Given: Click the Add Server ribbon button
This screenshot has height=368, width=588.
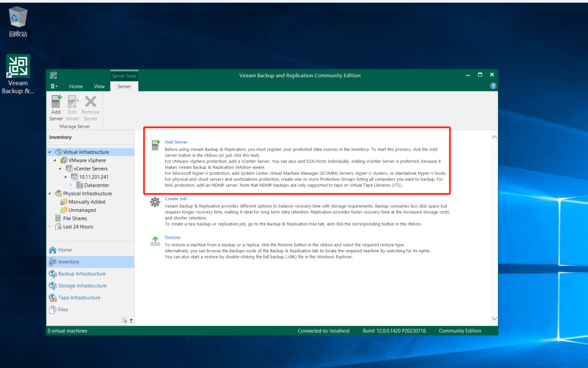Looking at the screenshot, I should point(56,108).
